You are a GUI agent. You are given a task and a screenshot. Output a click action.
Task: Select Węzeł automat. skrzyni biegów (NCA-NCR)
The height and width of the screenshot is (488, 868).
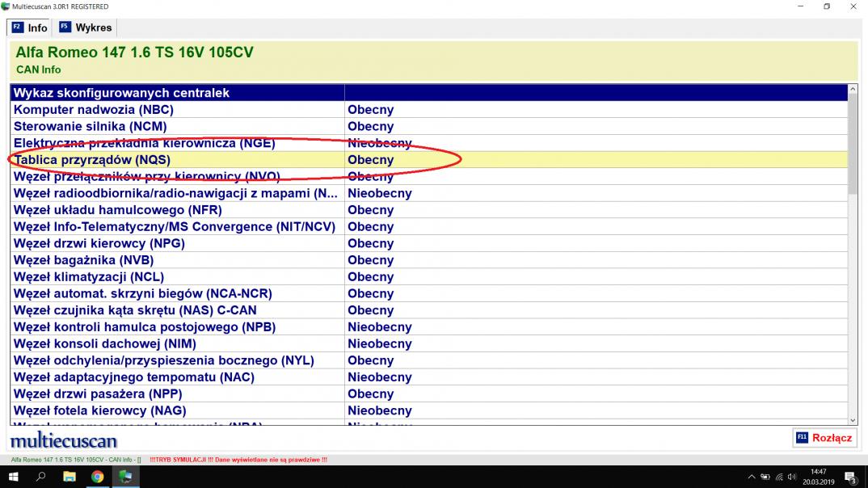[428, 293]
